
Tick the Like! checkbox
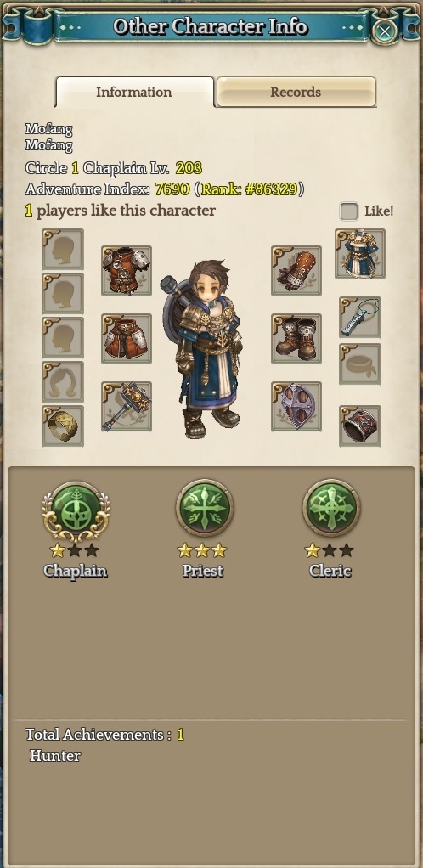[349, 211]
